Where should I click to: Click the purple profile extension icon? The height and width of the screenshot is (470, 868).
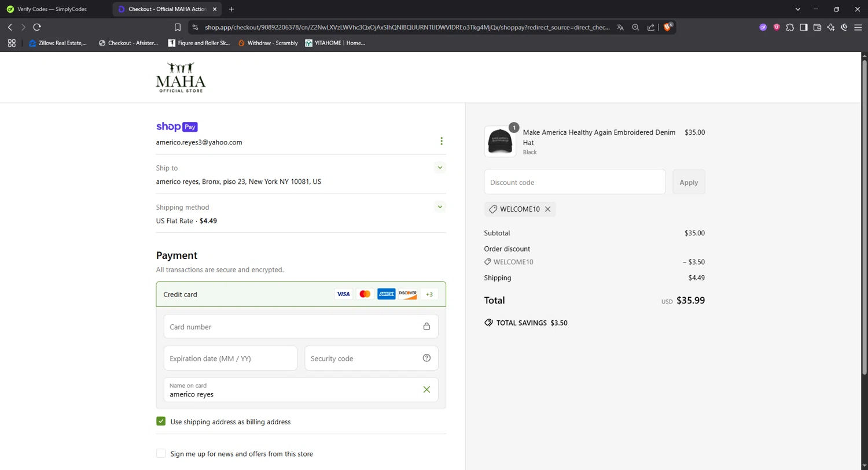[763, 27]
